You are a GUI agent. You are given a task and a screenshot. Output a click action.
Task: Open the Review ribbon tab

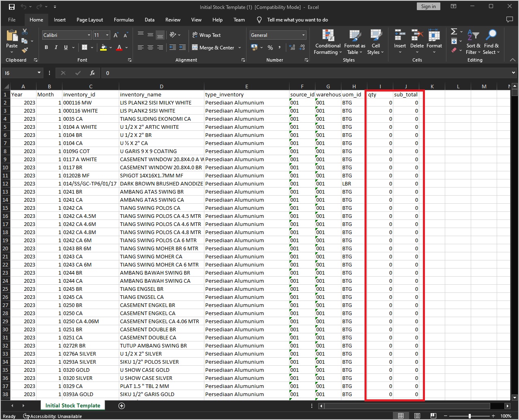coord(173,19)
